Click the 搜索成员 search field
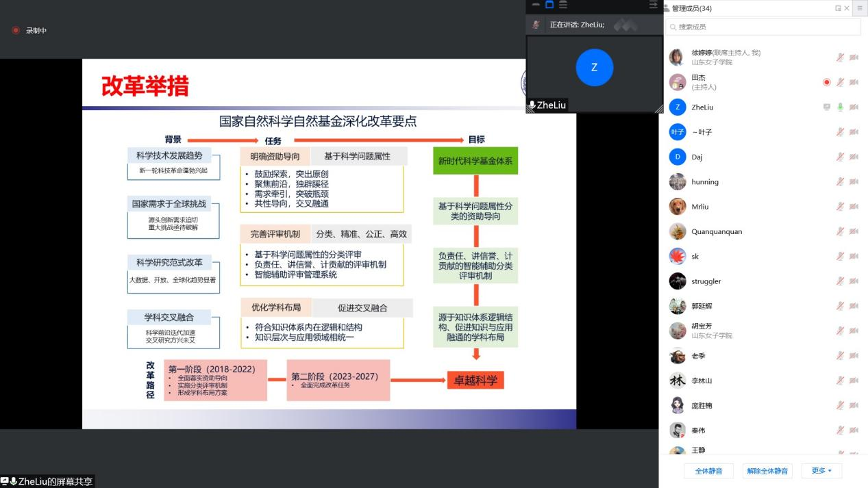Screen dimensions: 868x488 point(763,27)
